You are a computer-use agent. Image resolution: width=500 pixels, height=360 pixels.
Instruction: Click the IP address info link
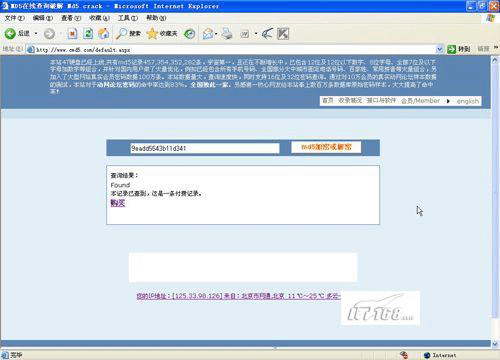[x=238, y=296]
